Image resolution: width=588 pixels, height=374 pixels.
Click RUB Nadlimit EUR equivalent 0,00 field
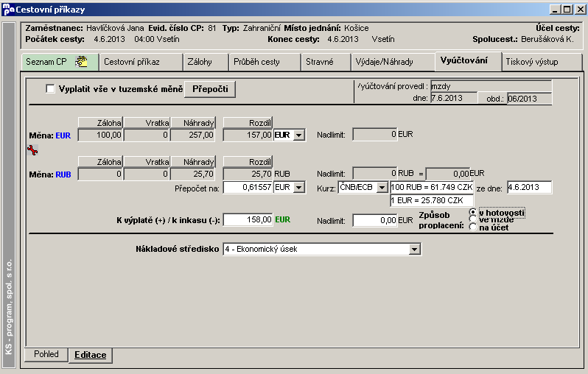(x=448, y=174)
